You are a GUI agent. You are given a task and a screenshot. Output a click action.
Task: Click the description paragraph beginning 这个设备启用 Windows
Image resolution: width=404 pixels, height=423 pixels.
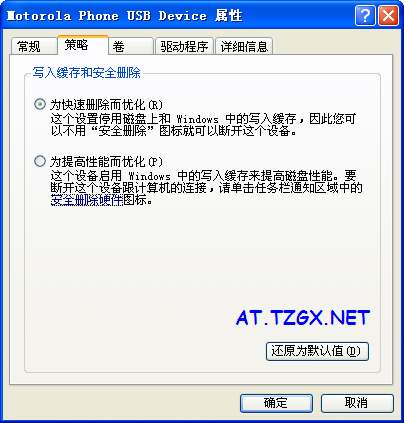coord(207,188)
